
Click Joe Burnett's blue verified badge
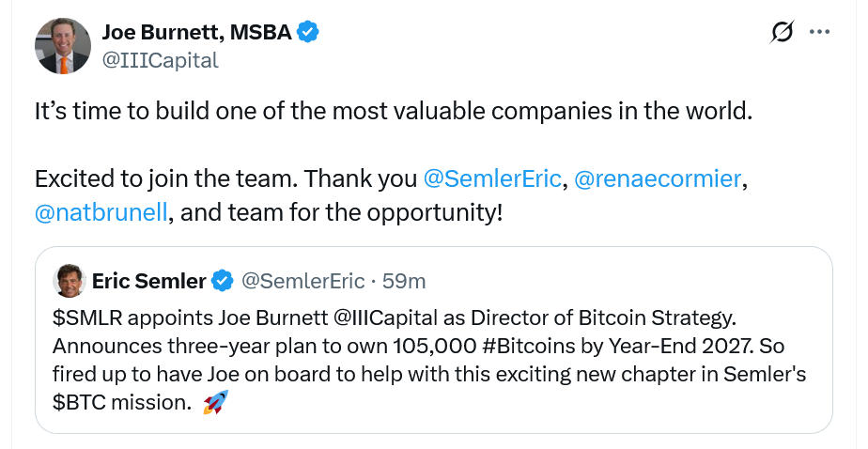(x=308, y=33)
